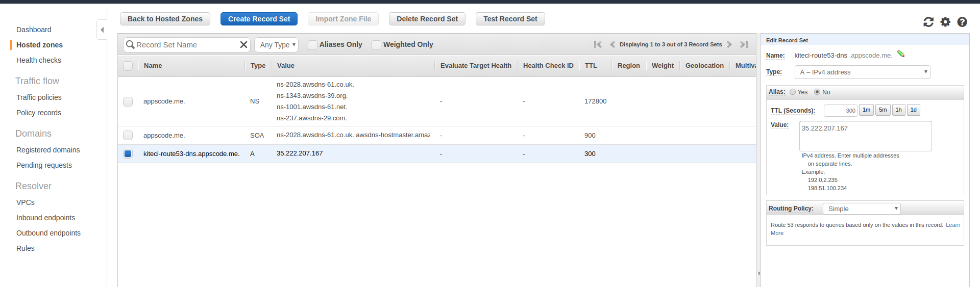Image resolution: width=980 pixels, height=287 pixels.
Task: Collapse the left navigation sidebar
Action: click(x=102, y=30)
